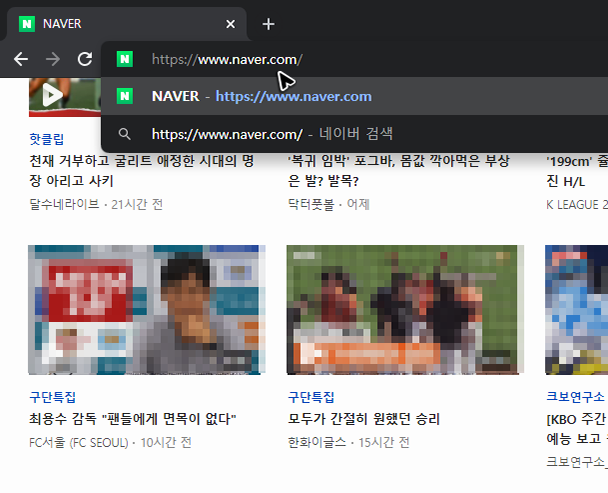Open thumbnail for 최용수 감독 article
This screenshot has height=493, width=608.
point(147,310)
